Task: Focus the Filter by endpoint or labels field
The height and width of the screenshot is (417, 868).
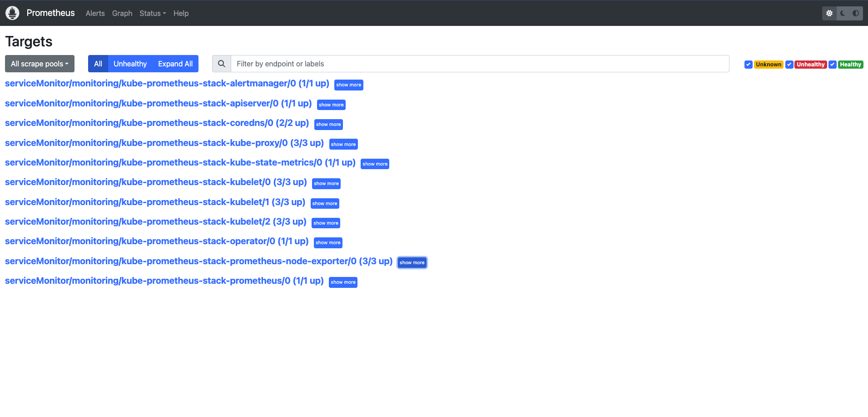Action: [x=480, y=64]
